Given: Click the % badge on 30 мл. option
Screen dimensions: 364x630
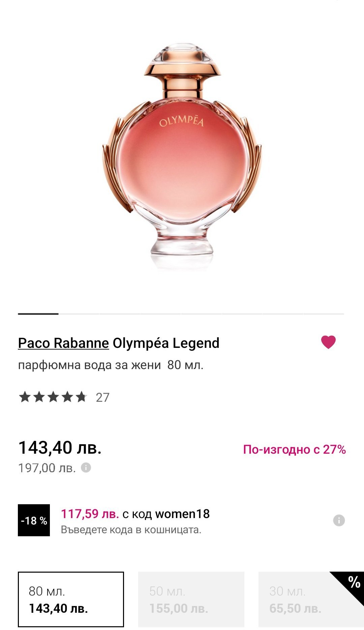Looking at the screenshot, I should (354, 582).
